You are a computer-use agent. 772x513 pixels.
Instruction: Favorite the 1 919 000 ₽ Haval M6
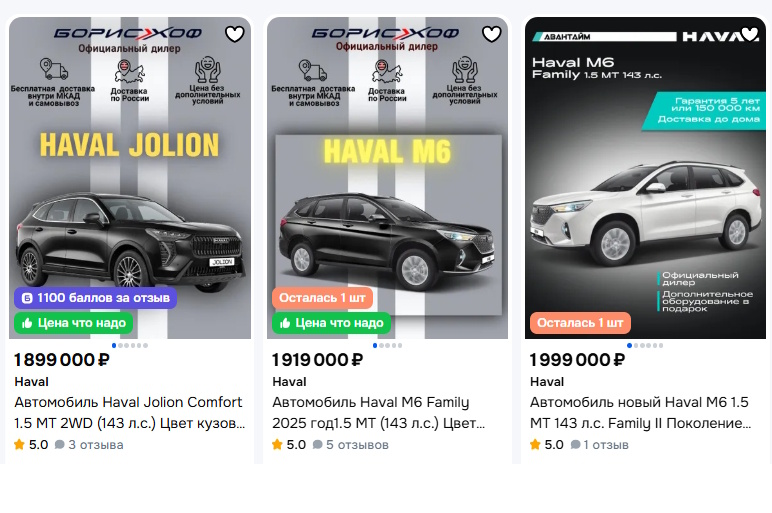tap(491, 34)
